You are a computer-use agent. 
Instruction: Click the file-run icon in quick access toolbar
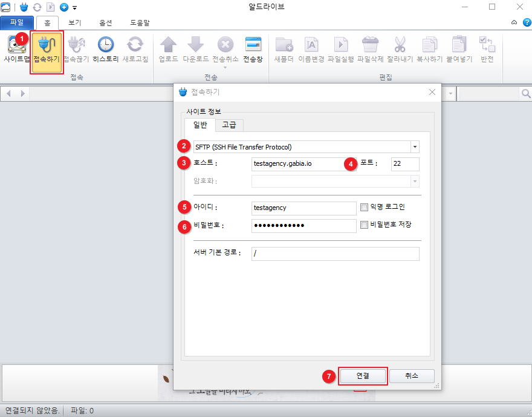point(50,7)
